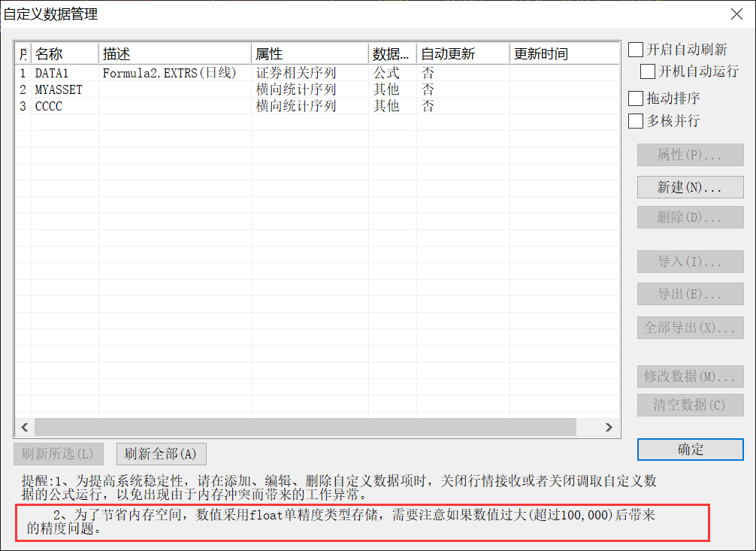This screenshot has height=551, width=756.
Task: Click the 数据... column header
Action: tap(392, 53)
